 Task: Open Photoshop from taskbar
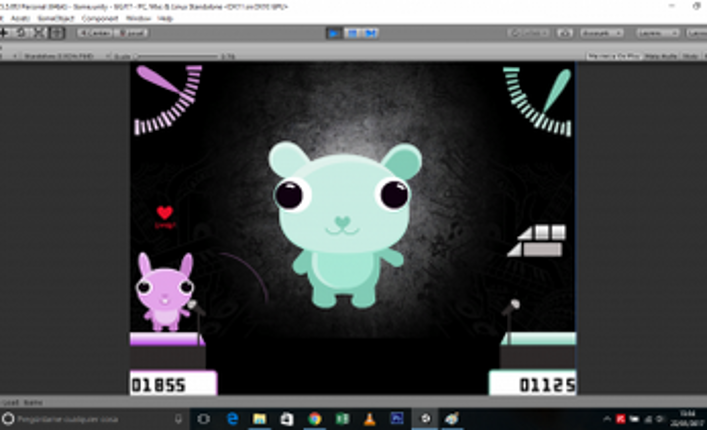pyautogui.click(x=397, y=419)
